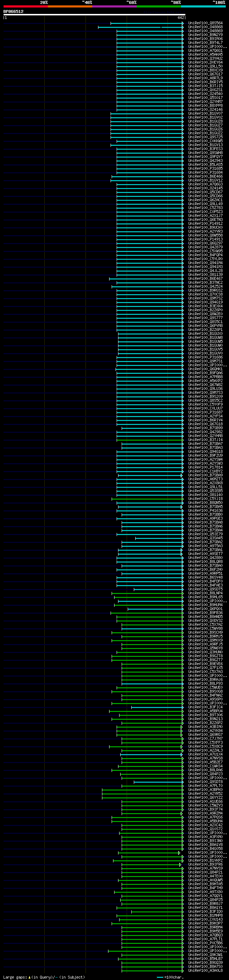The image size is (229, 980).
Task: Click hit label UniRef100_B8XCX9
Action: [x=205, y=70]
